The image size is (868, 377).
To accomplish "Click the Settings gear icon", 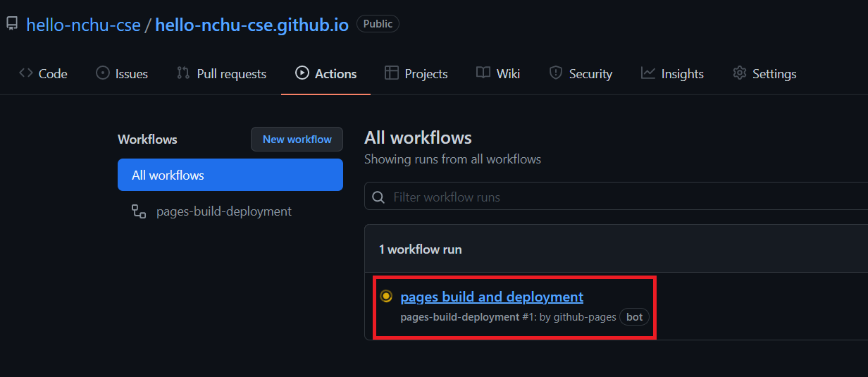I will tap(740, 73).
